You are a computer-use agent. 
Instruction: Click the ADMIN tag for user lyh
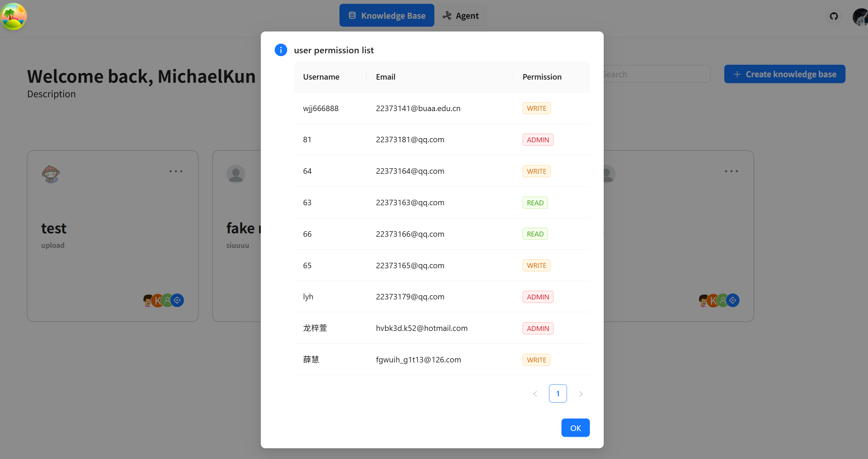[x=538, y=297]
